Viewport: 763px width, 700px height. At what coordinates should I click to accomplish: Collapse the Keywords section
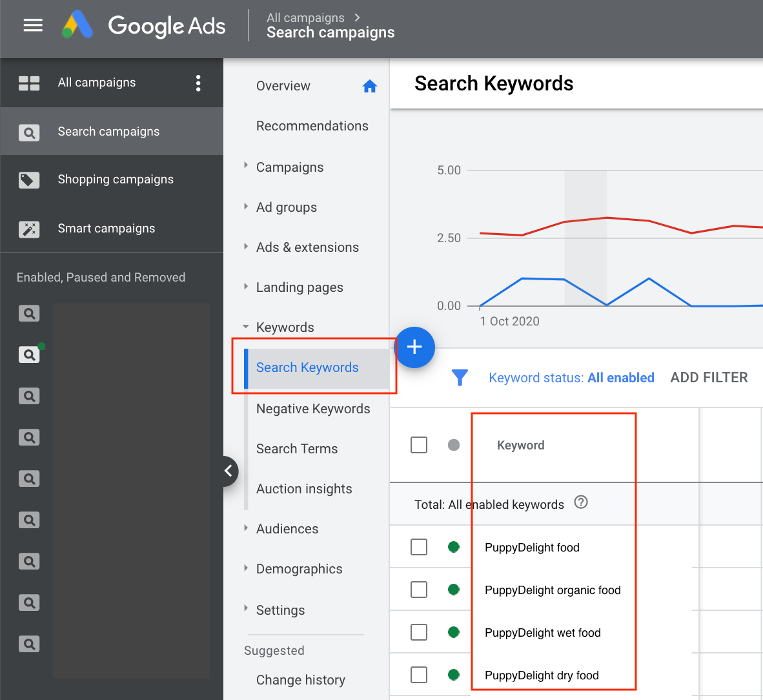[x=246, y=327]
